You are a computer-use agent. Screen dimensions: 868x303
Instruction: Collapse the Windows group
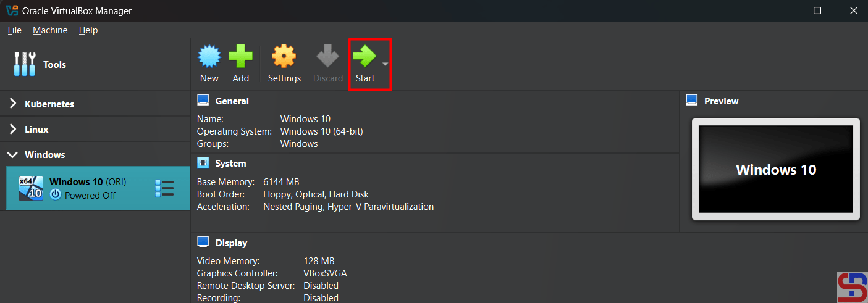click(x=13, y=154)
